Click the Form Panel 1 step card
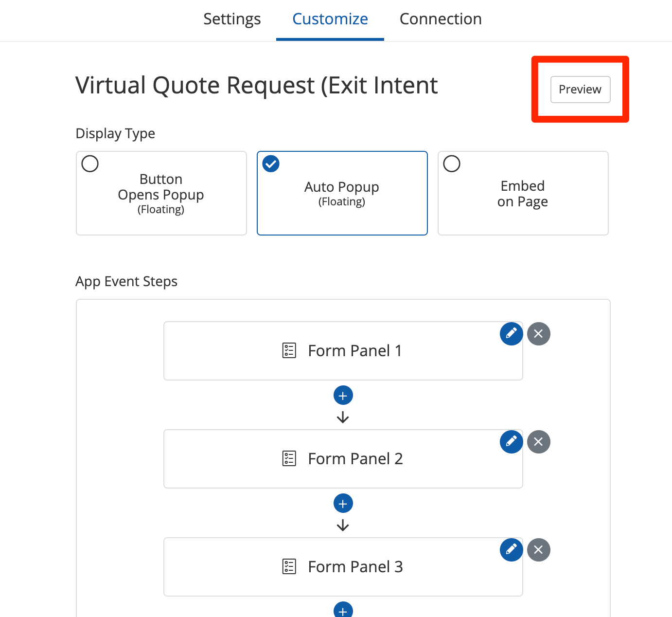The width and height of the screenshot is (672, 617). pyautogui.click(x=343, y=351)
